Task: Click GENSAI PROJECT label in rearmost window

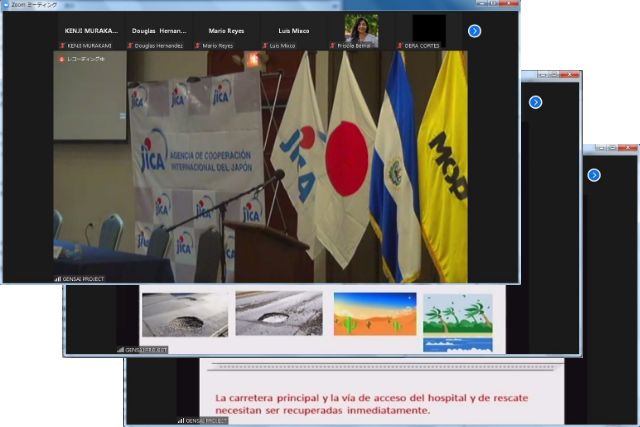Action: (x=207, y=420)
